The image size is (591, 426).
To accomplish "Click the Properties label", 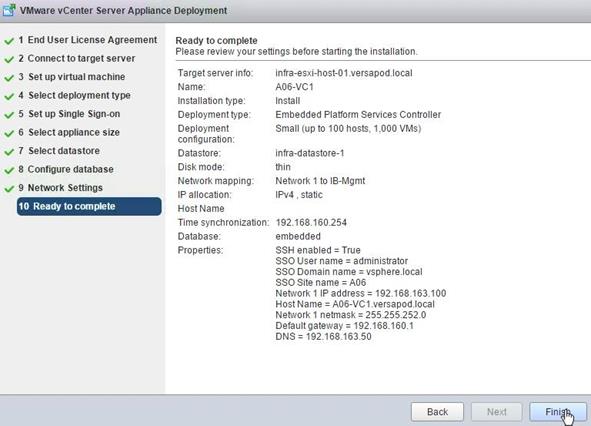I will pos(200,250).
